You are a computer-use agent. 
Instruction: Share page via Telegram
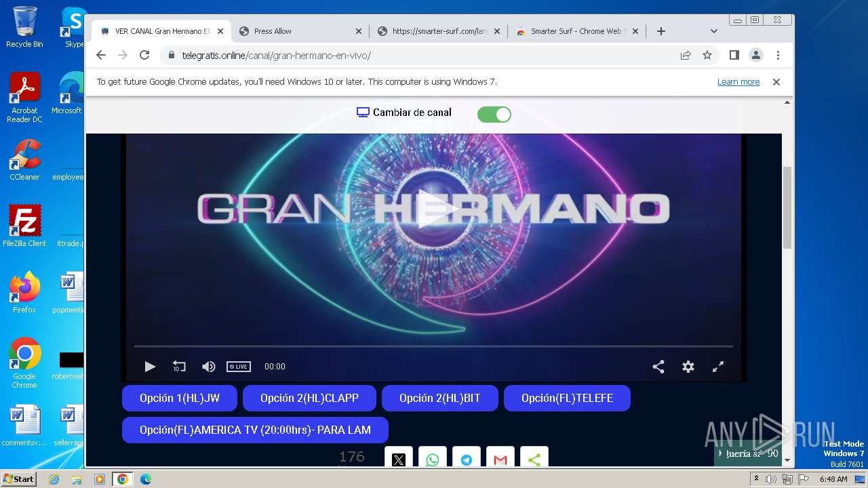pyautogui.click(x=467, y=458)
